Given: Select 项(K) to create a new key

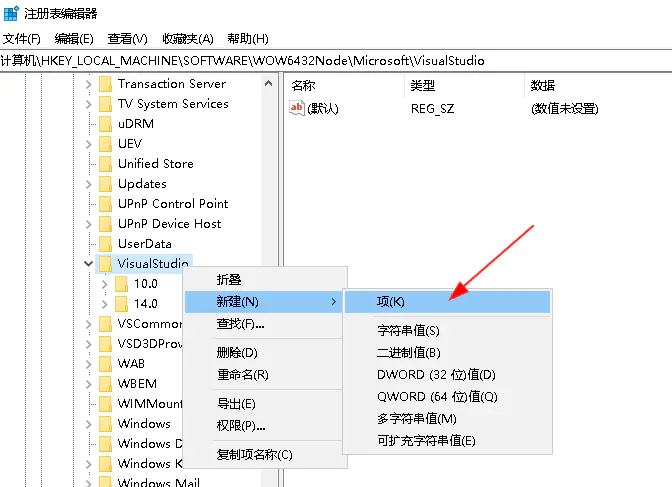Looking at the screenshot, I should click(x=447, y=302).
